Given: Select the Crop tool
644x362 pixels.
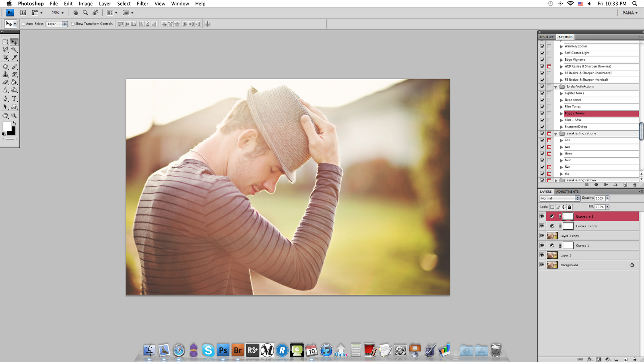Looking at the screenshot, I should coord(6,58).
